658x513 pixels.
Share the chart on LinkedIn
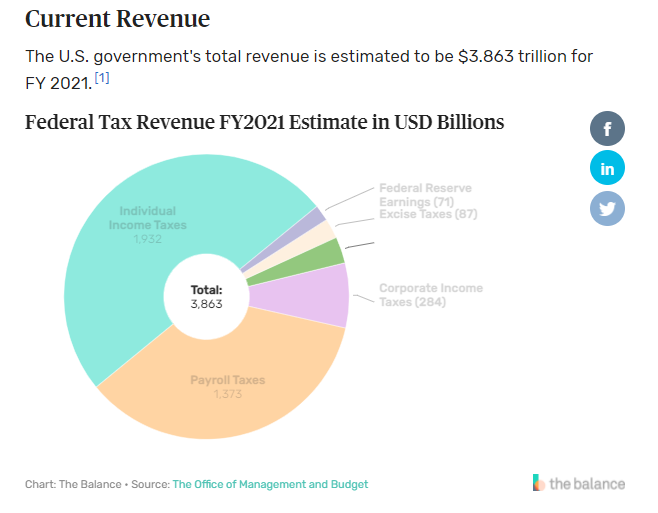click(x=607, y=168)
